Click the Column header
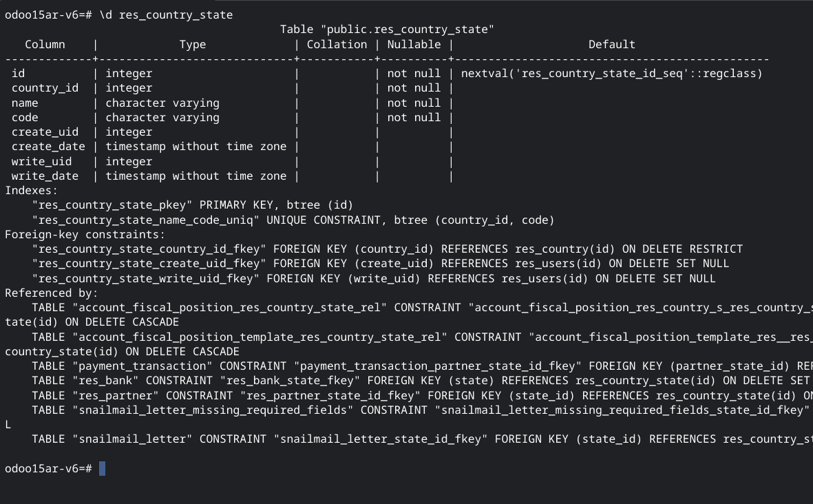The width and height of the screenshot is (813, 504). [x=45, y=45]
